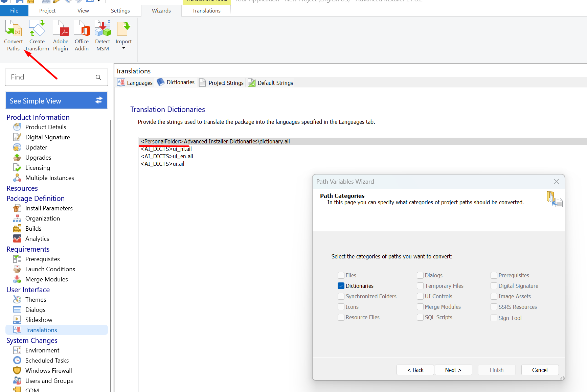587x392 pixels.
Task: Expand the Resources section header
Action: pyautogui.click(x=22, y=188)
